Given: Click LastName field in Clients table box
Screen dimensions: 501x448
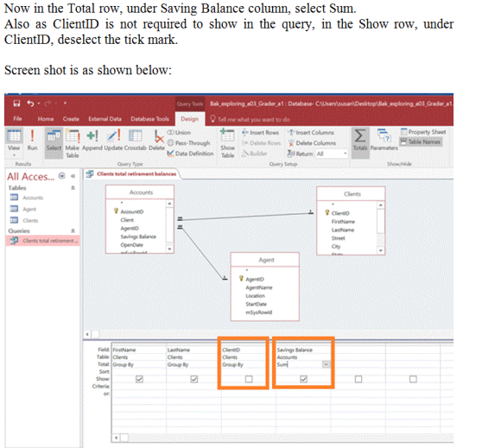Looking at the screenshot, I should 343,230.
